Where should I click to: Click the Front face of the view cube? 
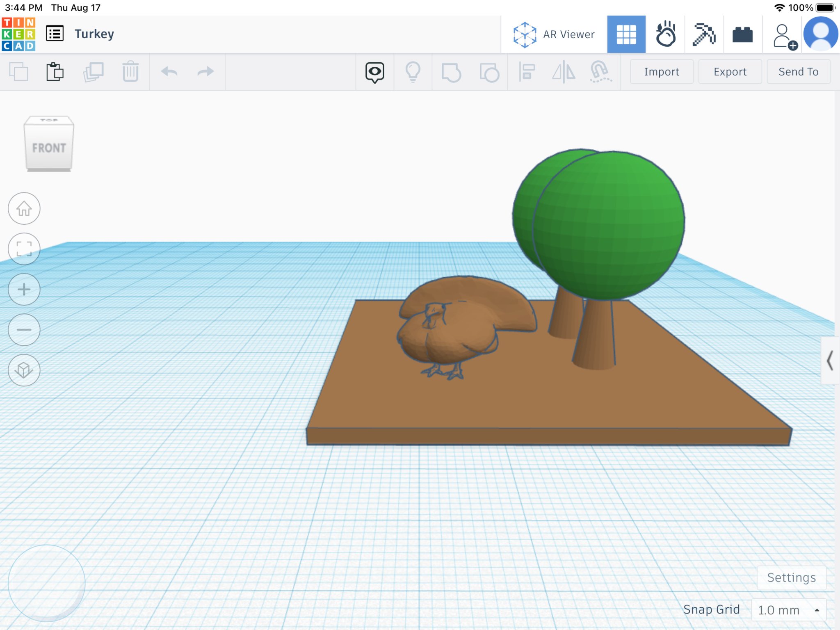(x=49, y=148)
